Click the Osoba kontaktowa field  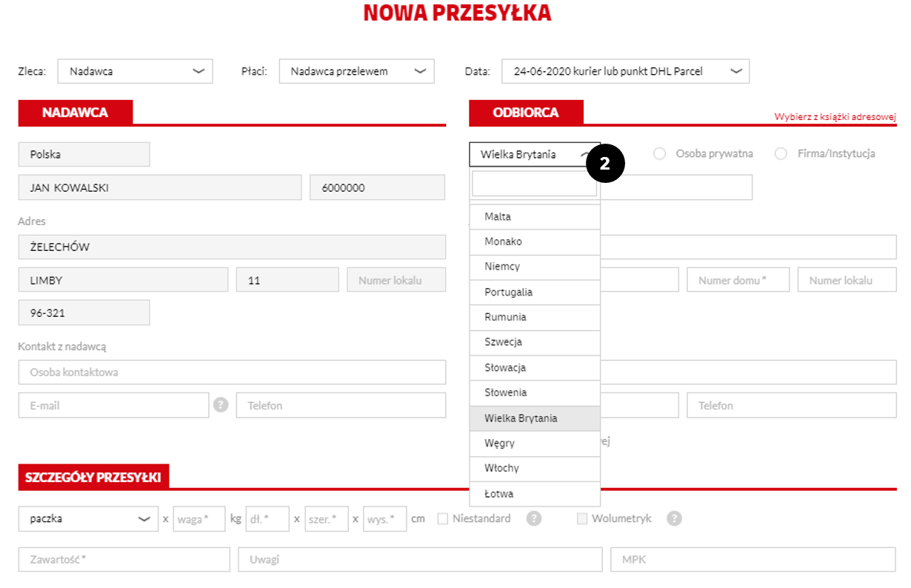[232, 372]
